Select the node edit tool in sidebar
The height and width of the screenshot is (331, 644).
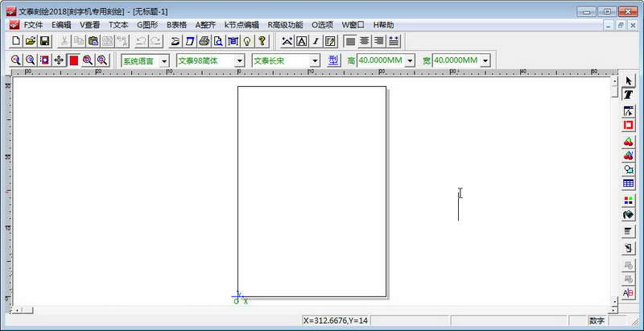pyautogui.click(x=629, y=111)
